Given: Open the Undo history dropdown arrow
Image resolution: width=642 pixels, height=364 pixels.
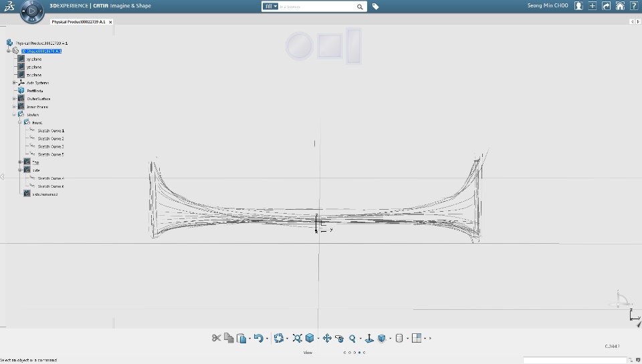Looking at the screenshot, I should point(267,339).
